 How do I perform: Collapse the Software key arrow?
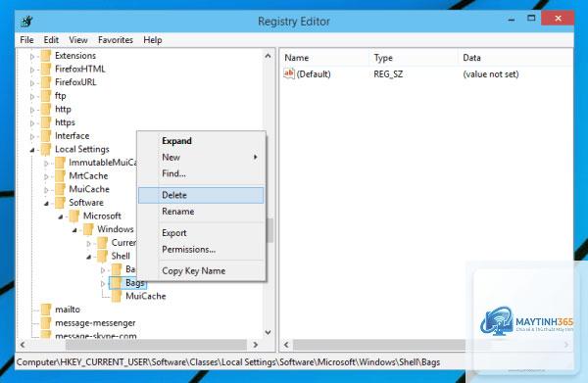pyautogui.click(x=46, y=203)
